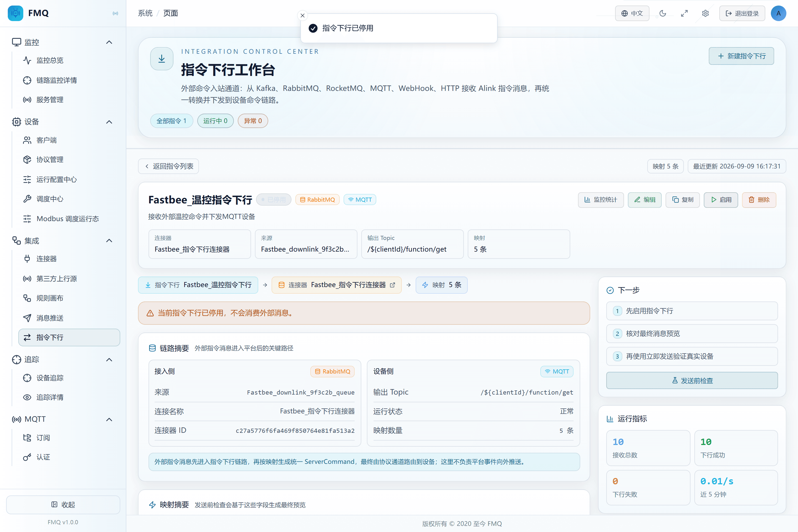This screenshot has height=532, width=798.
Task: Open connector link Fastbee_指令下行连接器 in chain
Action: click(337, 285)
